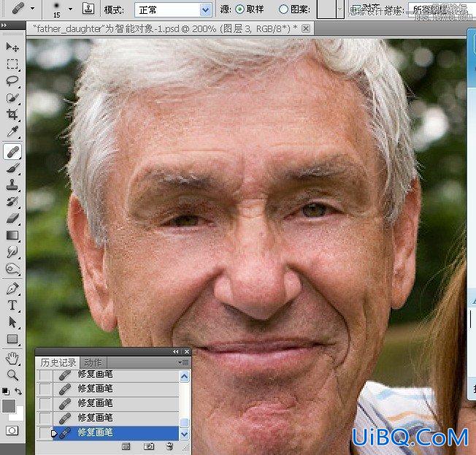Screen dimensions: 476x455
Task: Open the Healing Brush tool preset picker
Action: tap(32, 9)
